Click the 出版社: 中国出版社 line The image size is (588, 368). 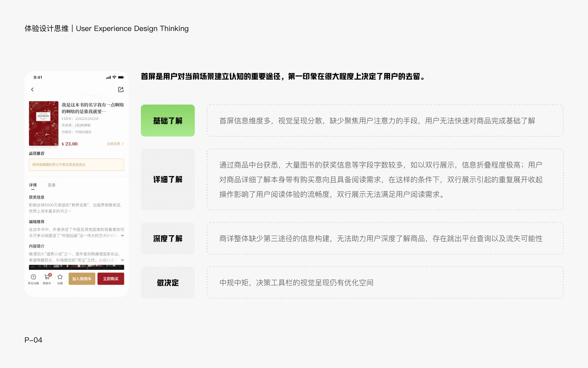(77, 132)
